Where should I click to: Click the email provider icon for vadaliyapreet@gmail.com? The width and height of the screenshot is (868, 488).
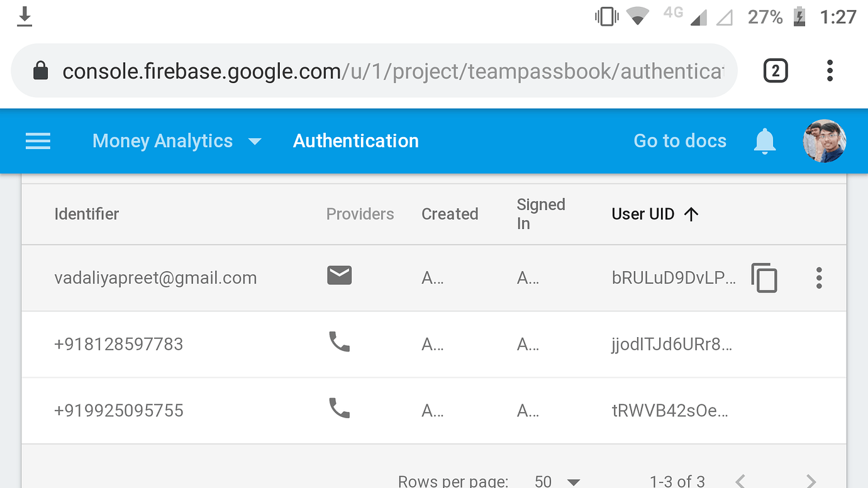[x=339, y=275]
